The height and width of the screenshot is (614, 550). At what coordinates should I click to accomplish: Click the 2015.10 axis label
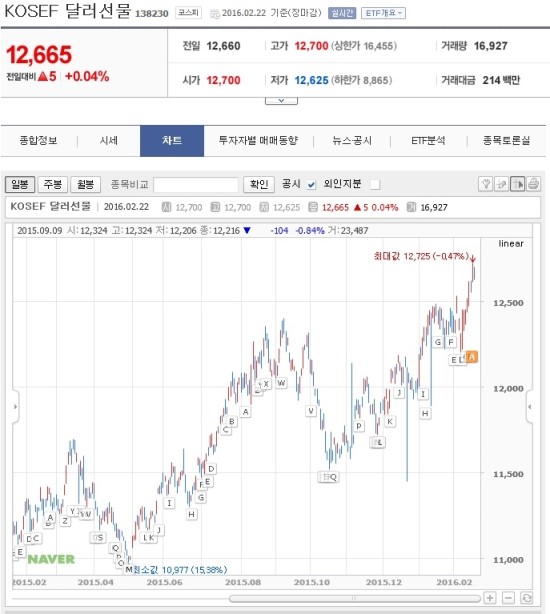312,582
